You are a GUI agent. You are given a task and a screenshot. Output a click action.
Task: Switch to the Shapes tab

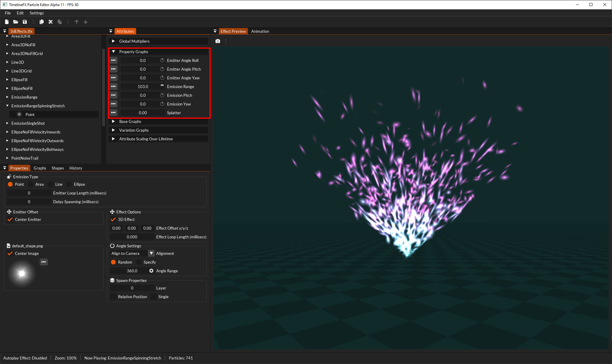[58, 168]
